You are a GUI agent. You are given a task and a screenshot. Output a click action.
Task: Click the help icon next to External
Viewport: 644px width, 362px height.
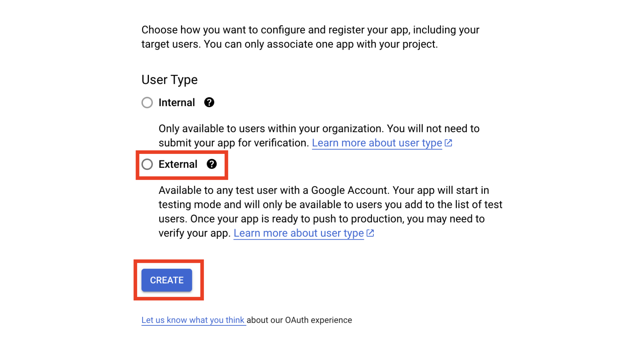(x=211, y=165)
